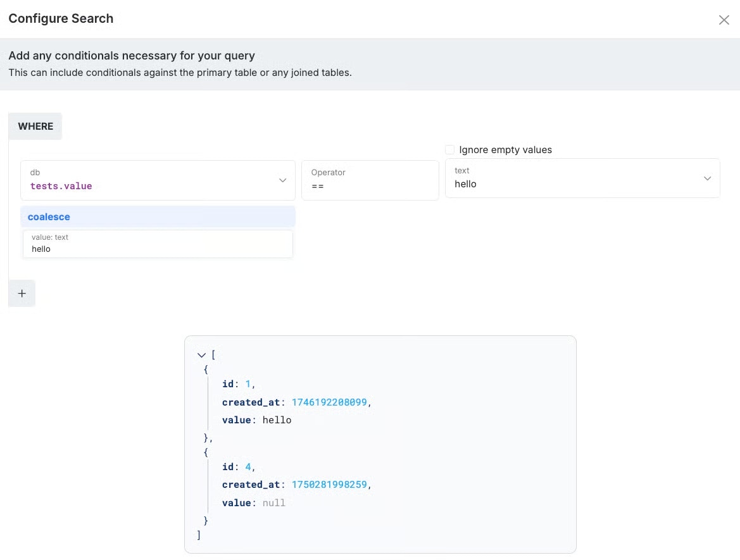Viewport: 740px width, 560px height.
Task: Click the null value in the results
Action: 274,502
